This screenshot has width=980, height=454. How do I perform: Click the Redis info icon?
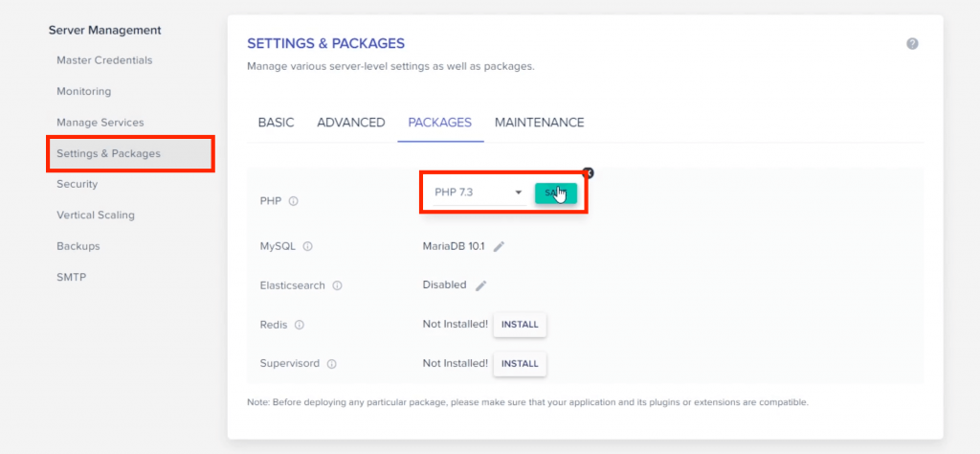coord(300,325)
